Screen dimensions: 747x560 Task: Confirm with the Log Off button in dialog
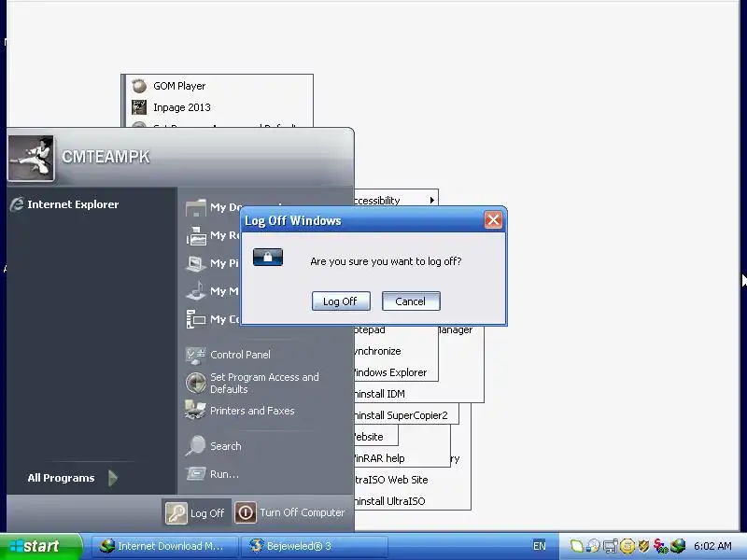341,301
